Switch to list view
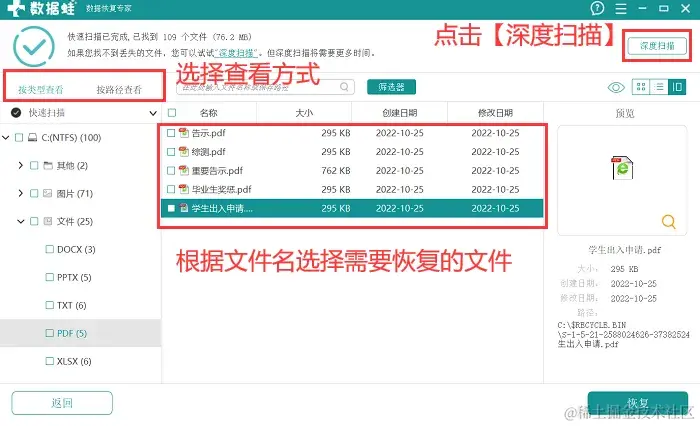Image resolution: width=700 pixels, height=426 pixels. point(659,87)
